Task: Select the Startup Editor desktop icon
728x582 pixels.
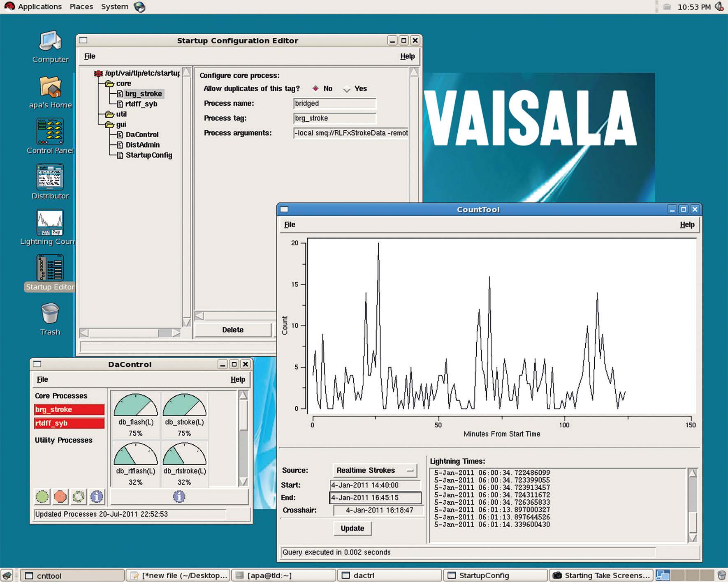Action: pyautogui.click(x=50, y=268)
